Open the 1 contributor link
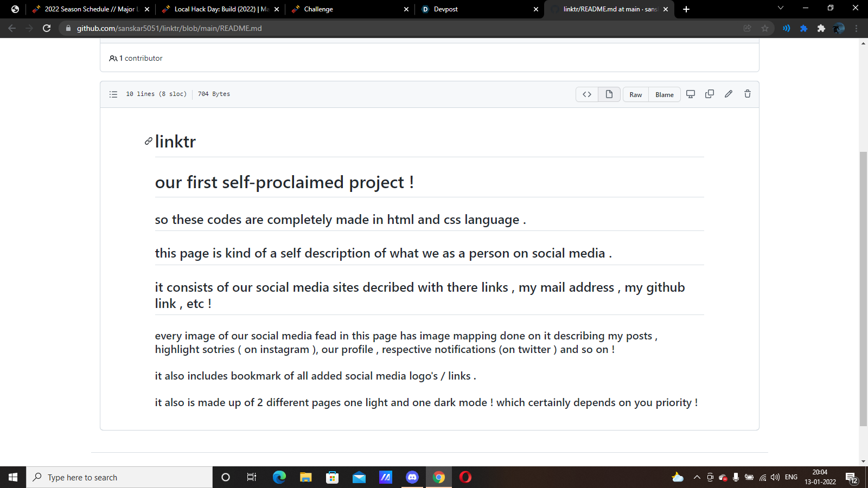Viewport: 868px width, 488px height. point(136,58)
